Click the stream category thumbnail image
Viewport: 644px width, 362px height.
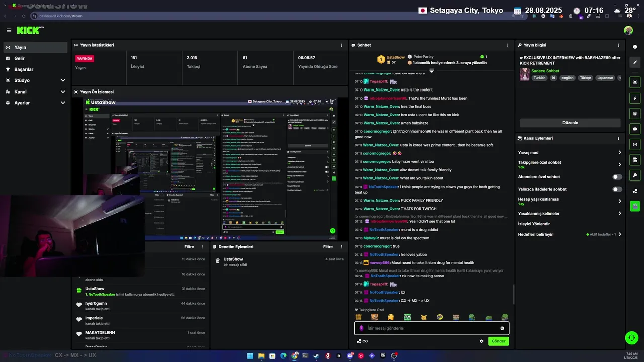click(524, 74)
